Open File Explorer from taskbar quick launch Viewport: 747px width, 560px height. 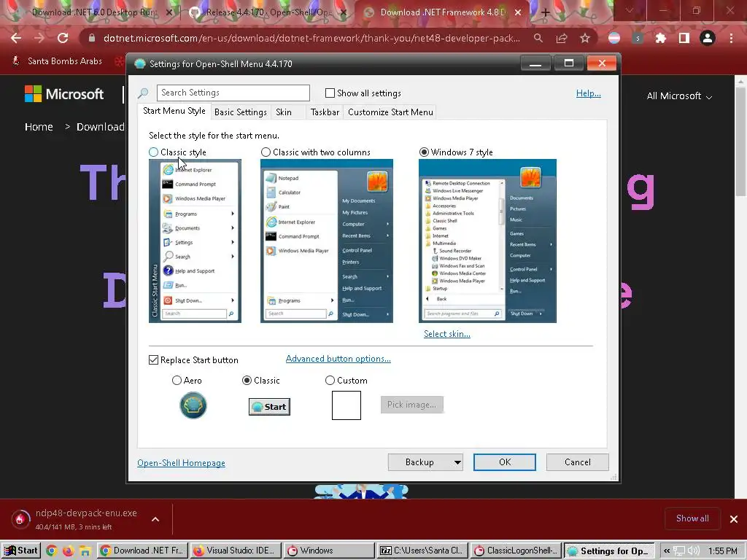pos(85,551)
